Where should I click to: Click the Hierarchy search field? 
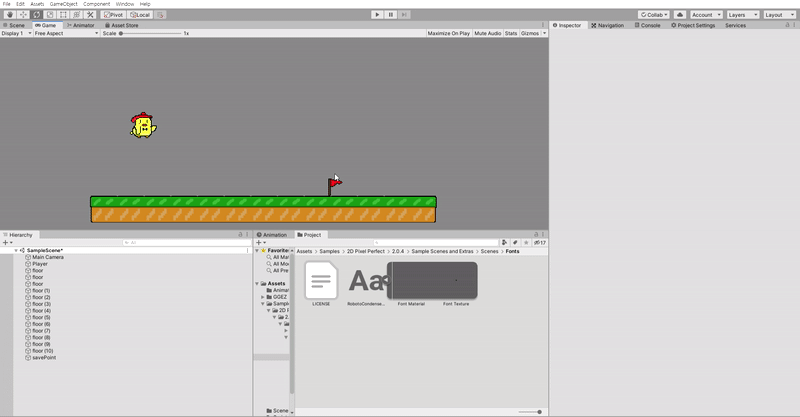click(x=185, y=243)
